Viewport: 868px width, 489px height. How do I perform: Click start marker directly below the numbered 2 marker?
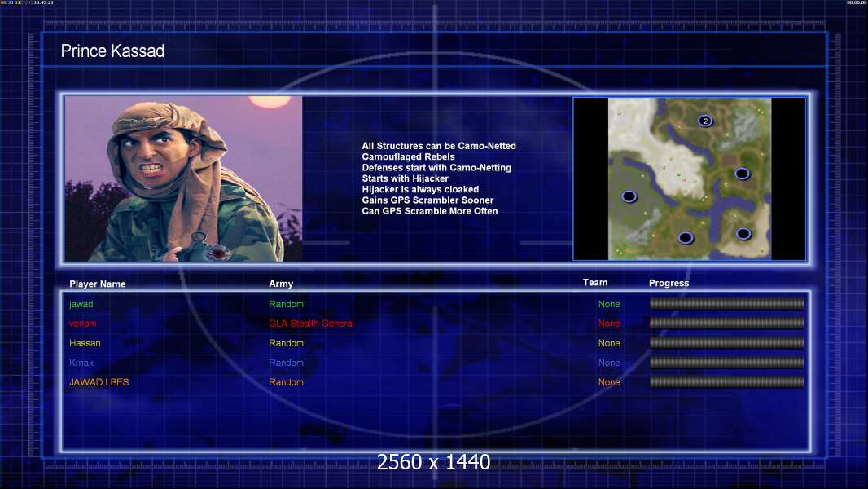point(742,174)
